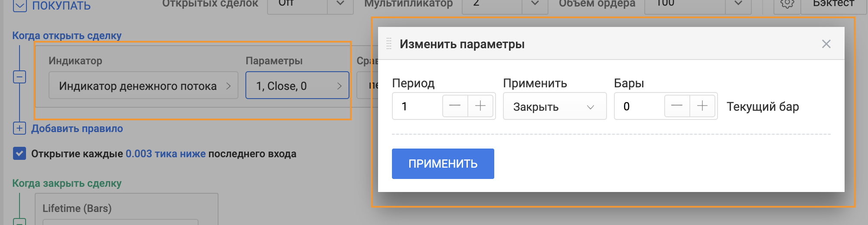
Task: Decrease the Период value with minus
Action: point(455,106)
